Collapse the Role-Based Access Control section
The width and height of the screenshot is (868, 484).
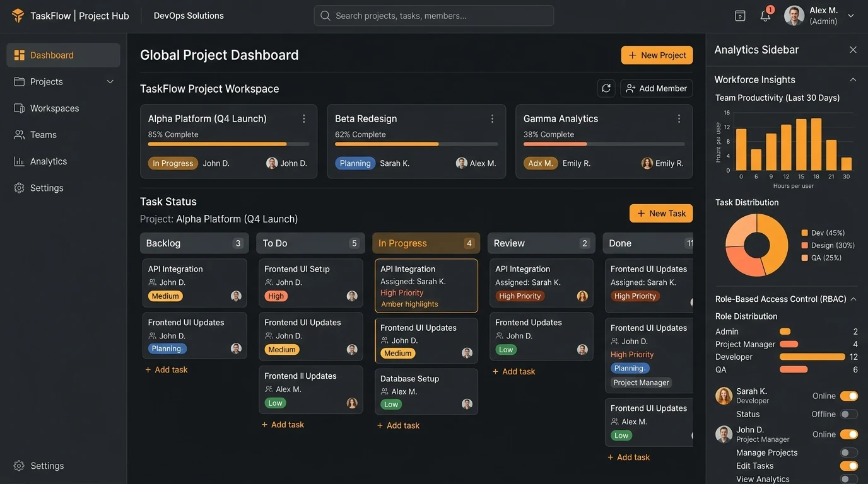pyautogui.click(x=853, y=299)
